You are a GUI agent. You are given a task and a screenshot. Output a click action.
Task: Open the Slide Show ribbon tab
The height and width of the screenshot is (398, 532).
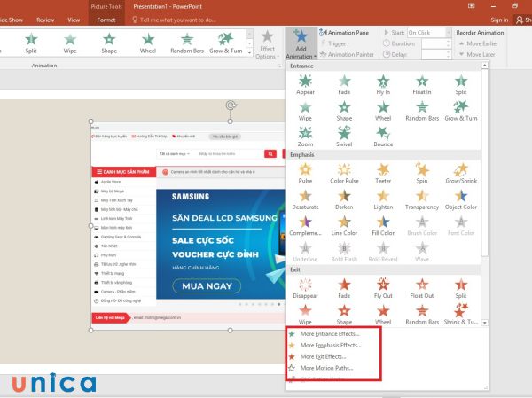click(x=11, y=20)
